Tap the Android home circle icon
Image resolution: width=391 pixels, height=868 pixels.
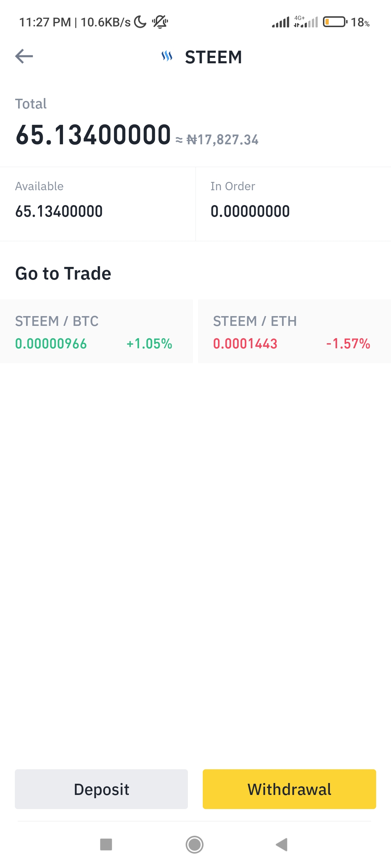(194, 844)
